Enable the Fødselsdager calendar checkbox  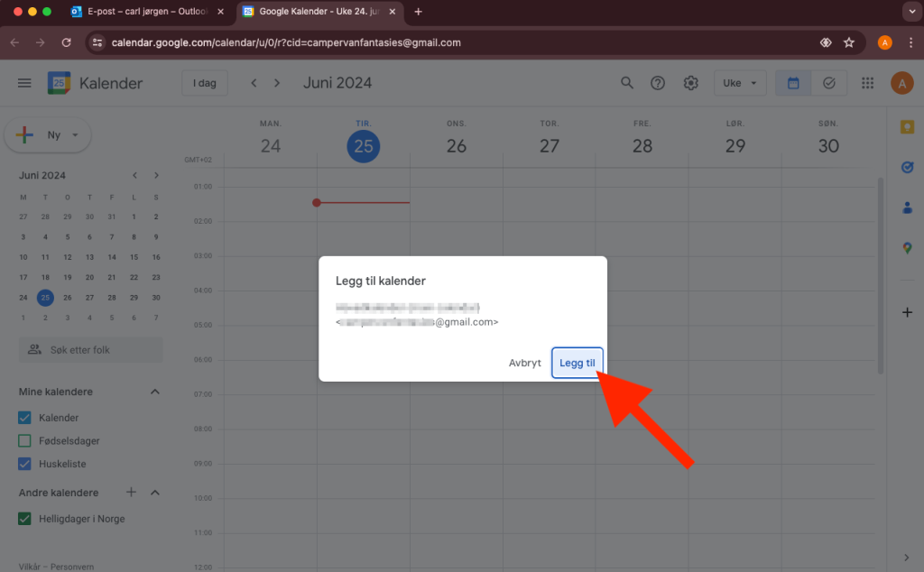[25, 441]
